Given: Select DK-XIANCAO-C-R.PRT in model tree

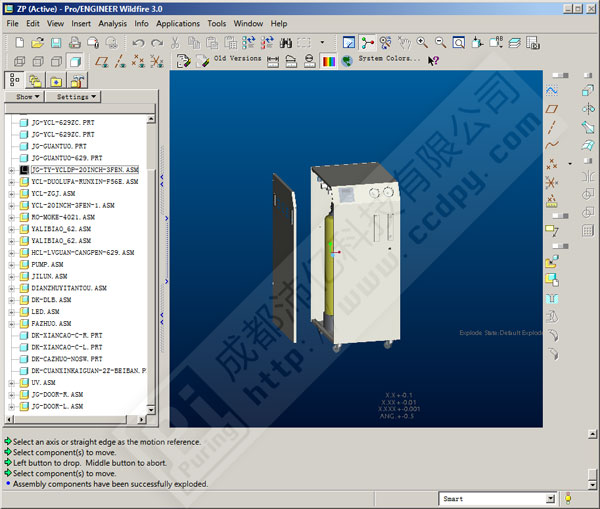Looking at the screenshot, I should point(67,335).
